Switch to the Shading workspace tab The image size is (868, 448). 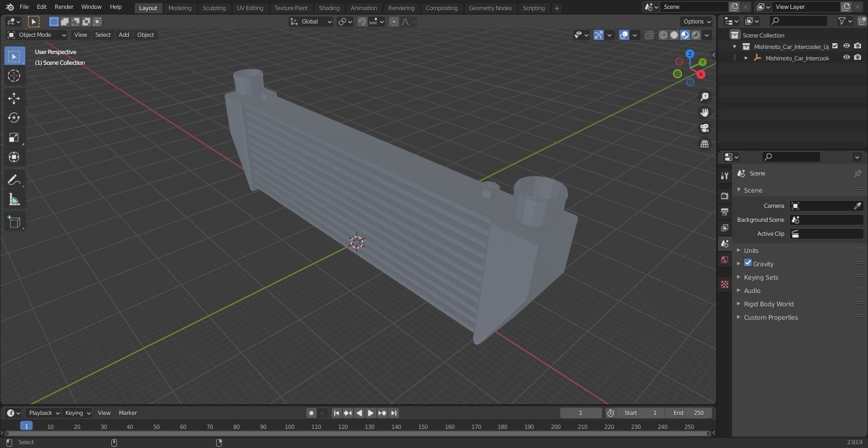click(329, 8)
